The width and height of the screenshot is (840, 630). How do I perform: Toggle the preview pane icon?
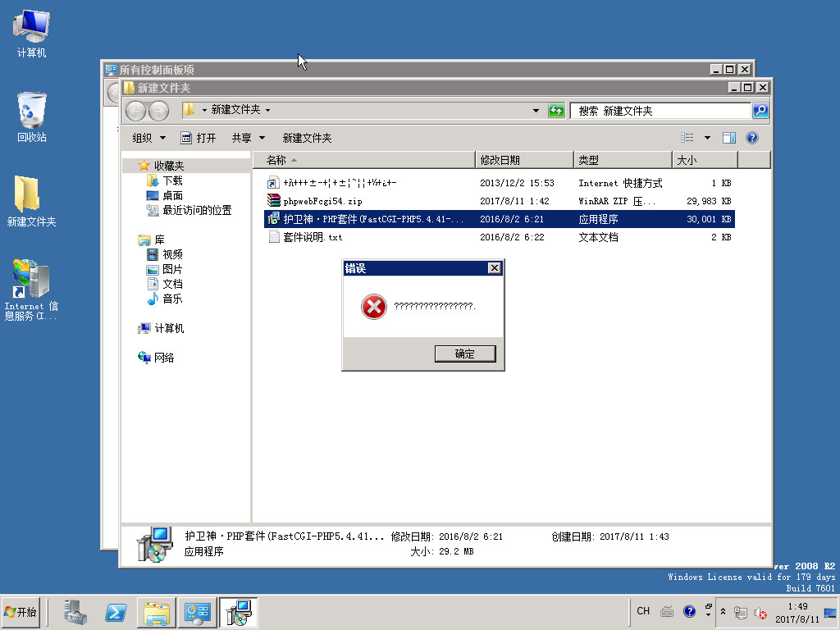[x=729, y=138]
